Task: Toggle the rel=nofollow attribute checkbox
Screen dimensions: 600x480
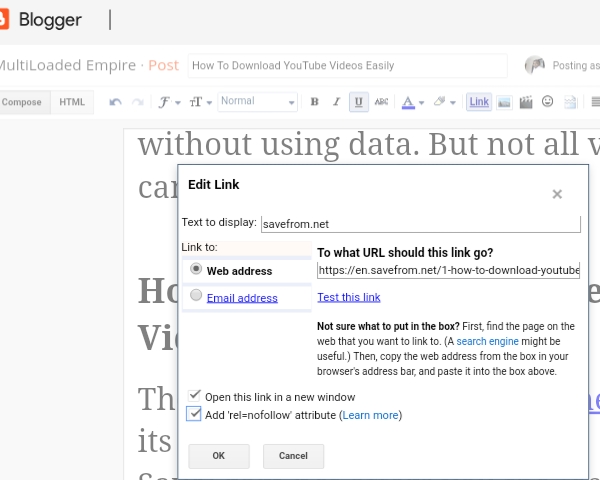Action: coord(194,414)
